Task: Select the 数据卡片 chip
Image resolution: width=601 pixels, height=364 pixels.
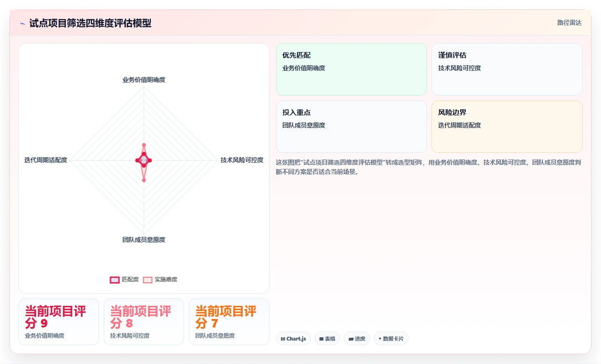Action: pyautogui.click(x=391, y=339)
